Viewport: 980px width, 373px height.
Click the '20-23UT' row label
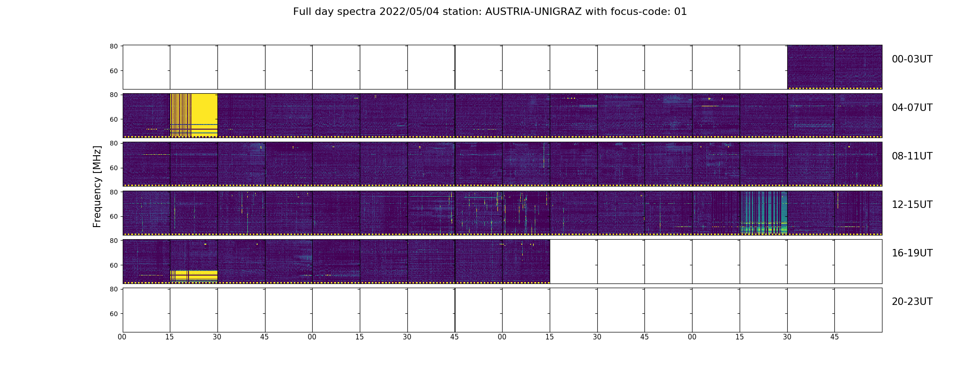(x=912, y=302)
